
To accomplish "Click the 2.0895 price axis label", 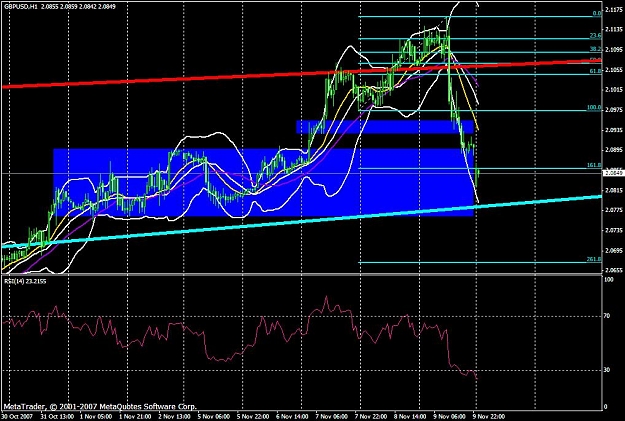I will tap(612, 150).
